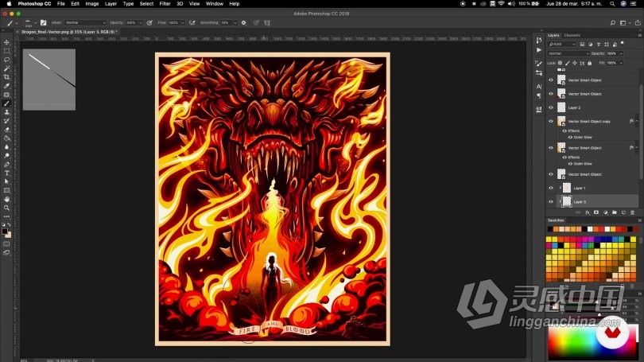644x362 pixels.
Task: Toggle lock all padlock icon
Action: (590, 63)
